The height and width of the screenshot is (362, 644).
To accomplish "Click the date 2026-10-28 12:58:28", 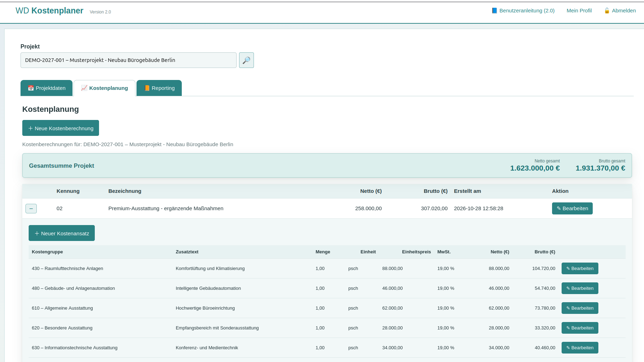I will point(478,208).
